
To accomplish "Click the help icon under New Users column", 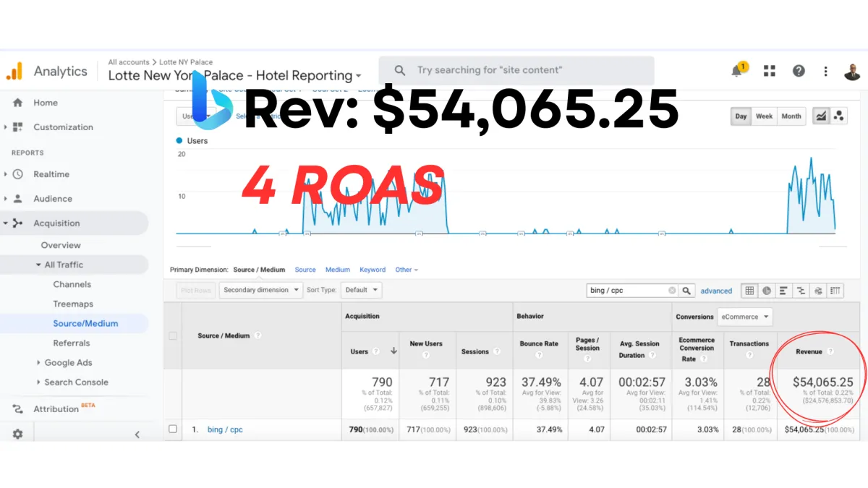I will (x=427, y=355).
